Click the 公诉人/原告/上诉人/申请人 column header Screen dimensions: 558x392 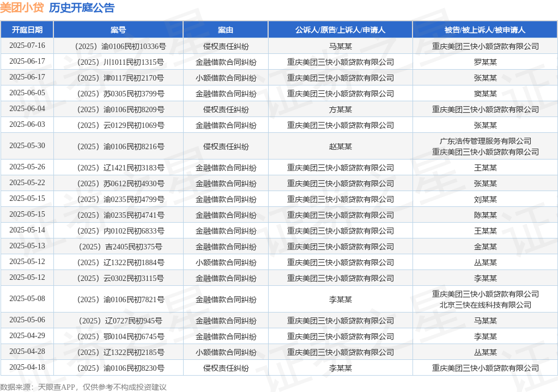click(340, 30)
